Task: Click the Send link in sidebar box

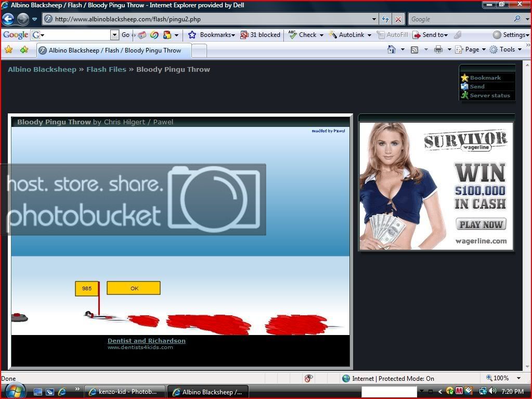Action: pyautogui.click(x=473, y=86)
